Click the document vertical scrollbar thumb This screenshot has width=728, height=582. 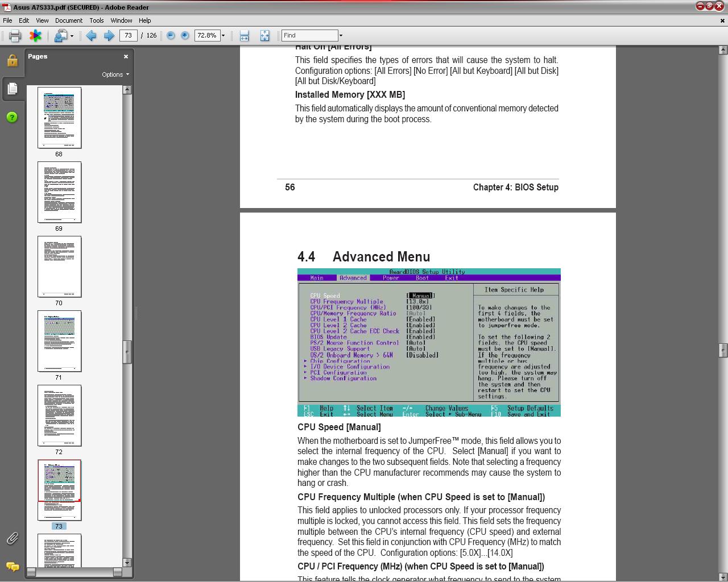click(x=723, y=350)
